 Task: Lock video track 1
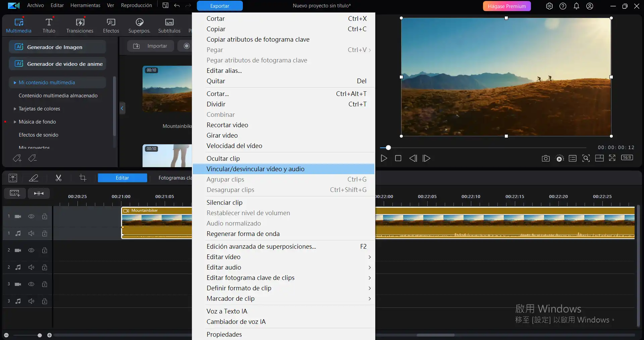coord(45,216)
